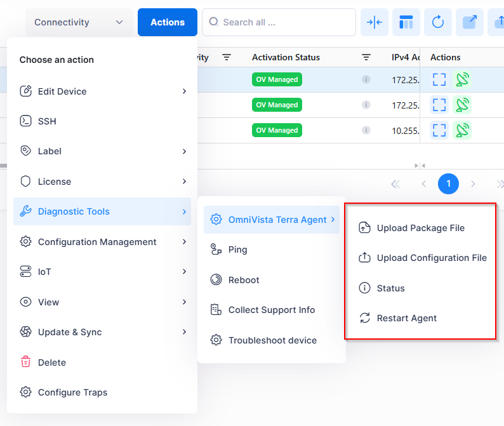Click the second row's expand frame icon
504x426 pixels.
point(439,105)
